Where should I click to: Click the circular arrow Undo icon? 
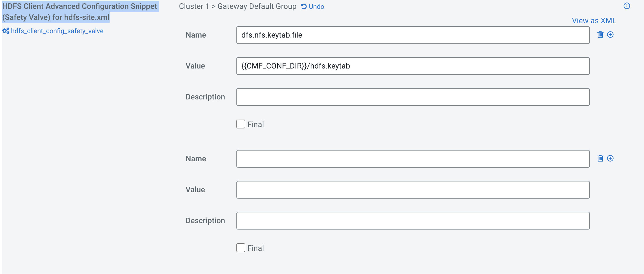[304, 7]
